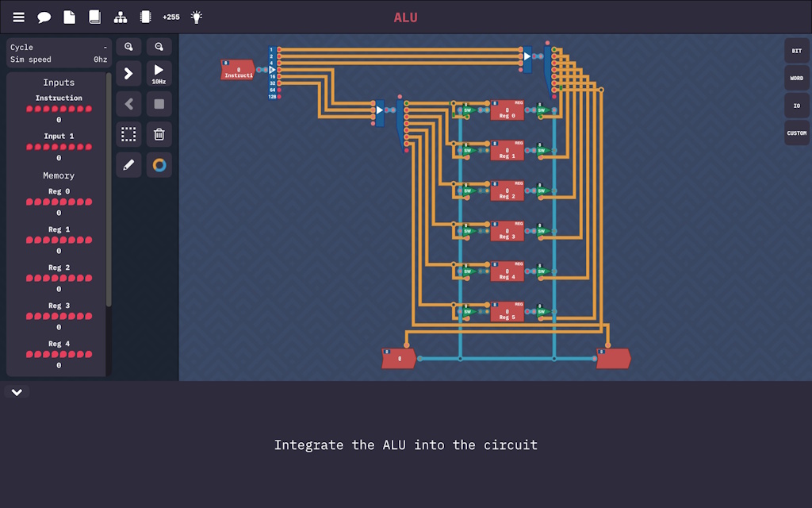Open the document page icon
Viewport: 812px width, 508px height.
click(x=70, y=17)
